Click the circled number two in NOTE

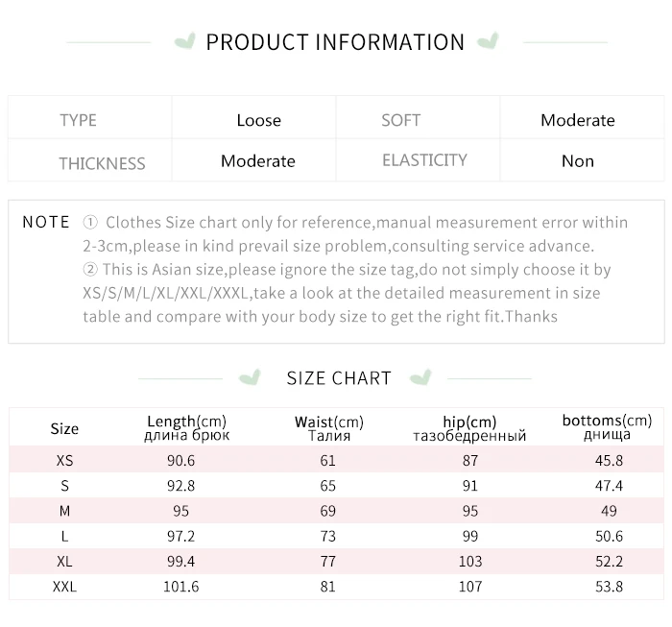90,269
